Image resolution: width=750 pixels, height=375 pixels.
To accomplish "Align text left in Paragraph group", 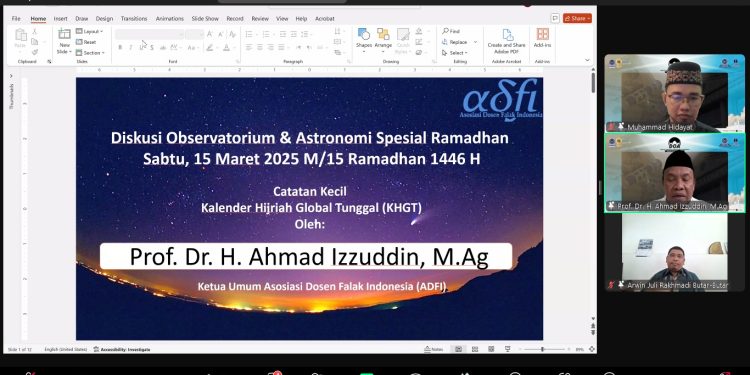I will coord(249,47).
